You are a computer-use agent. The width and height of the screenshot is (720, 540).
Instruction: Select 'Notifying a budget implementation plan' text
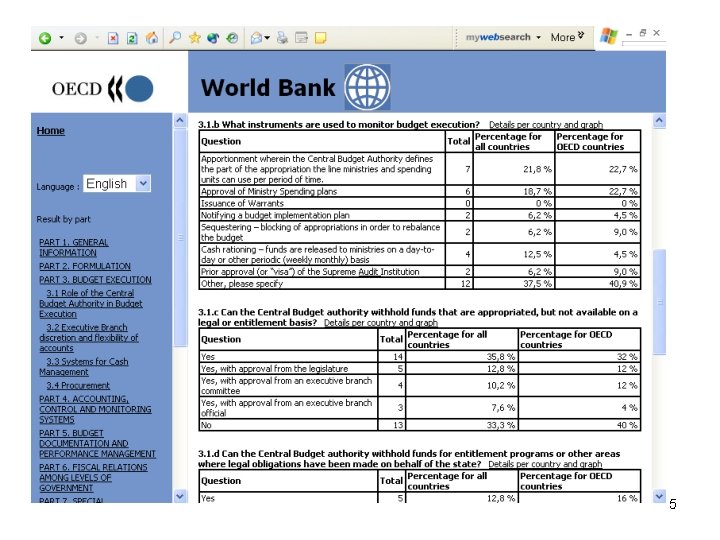275,215
